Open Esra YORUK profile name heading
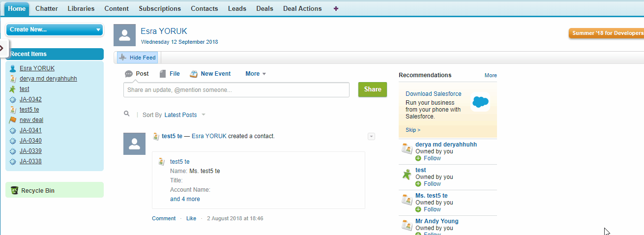Viewport: 644px width, 235px height. 164,31
